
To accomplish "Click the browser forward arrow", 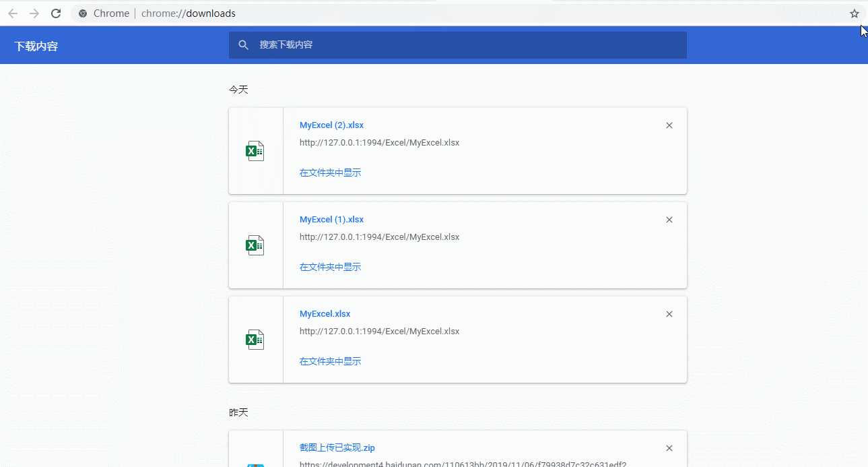I will coord(34,13).
